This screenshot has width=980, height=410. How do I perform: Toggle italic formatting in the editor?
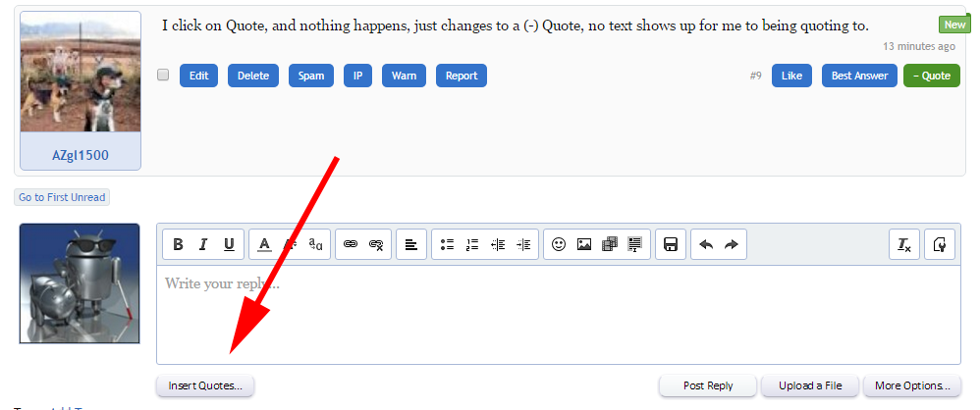(203, 245)
